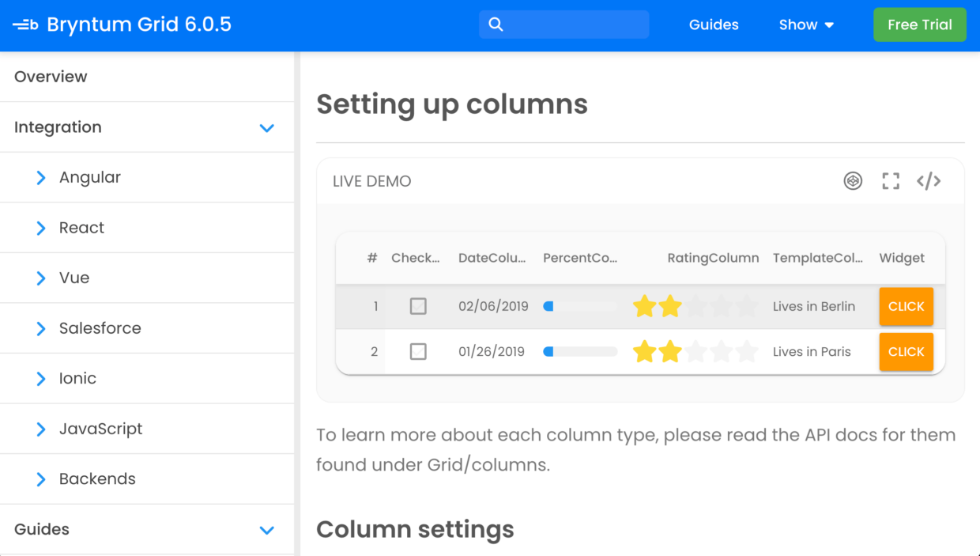The height and width of the screenshot is (556, 980).
Task: Click the Free Trial button
Action: pos(920,25)
